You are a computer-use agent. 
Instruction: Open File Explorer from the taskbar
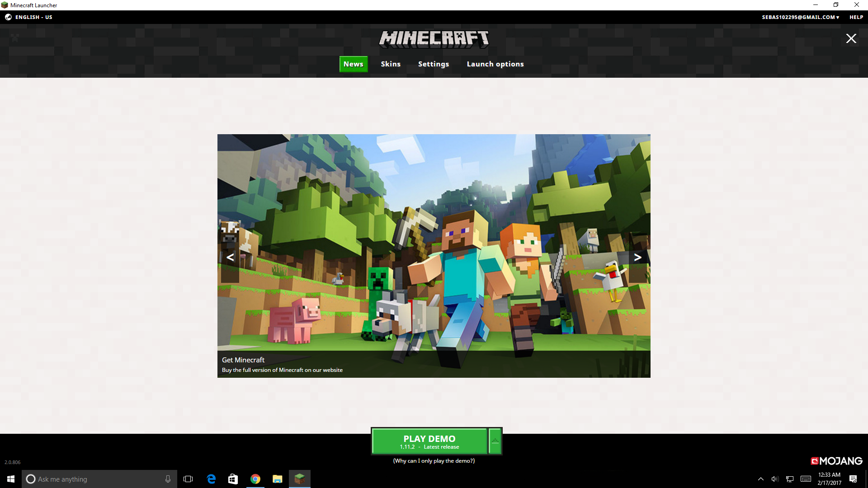pyautogui.click(x=277, y=479)
